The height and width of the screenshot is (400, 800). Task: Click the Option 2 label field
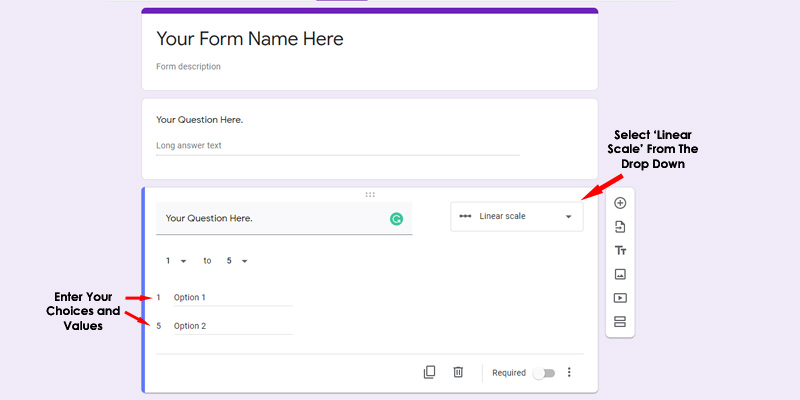tap(233, 326)
